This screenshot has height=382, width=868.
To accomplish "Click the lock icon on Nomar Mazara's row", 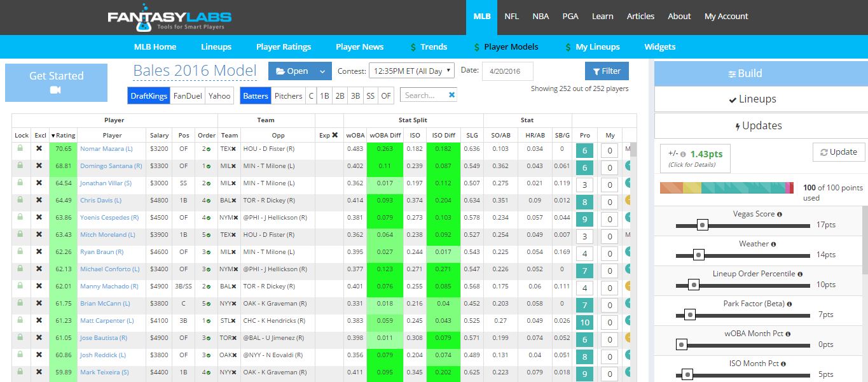I will click(21, 150).
